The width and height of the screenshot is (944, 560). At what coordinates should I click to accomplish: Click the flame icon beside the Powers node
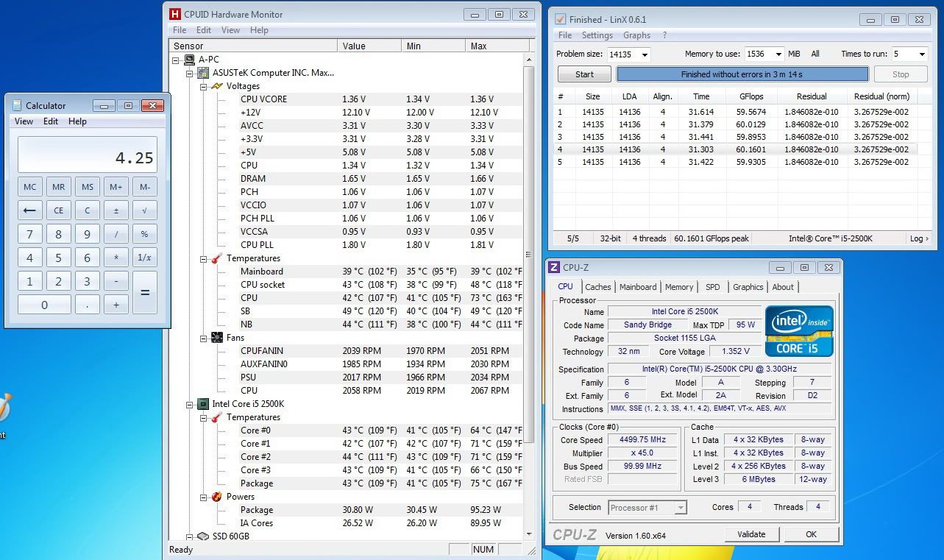(216, 497)
